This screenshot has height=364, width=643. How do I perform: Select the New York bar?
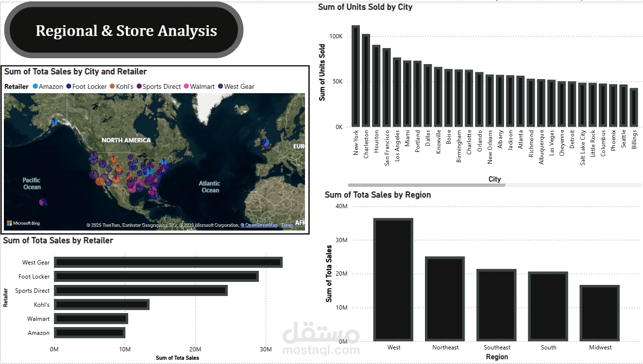pos(355,76)
